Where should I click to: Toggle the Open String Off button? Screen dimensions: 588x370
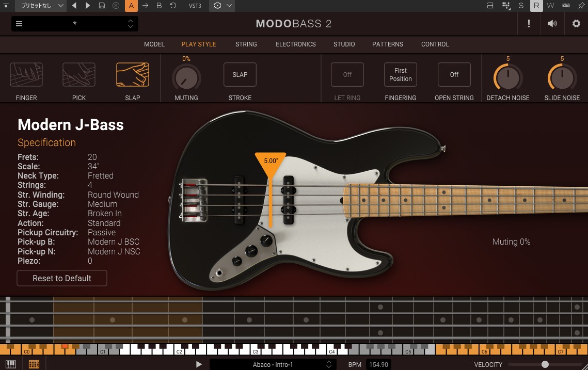pyautogui.click(x=454, y=75)
